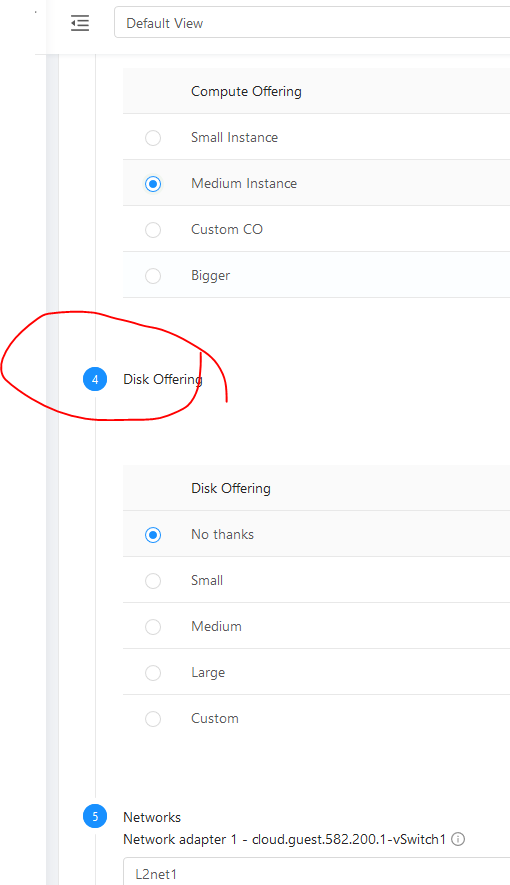Click the Disk Offering table column header

231,488
